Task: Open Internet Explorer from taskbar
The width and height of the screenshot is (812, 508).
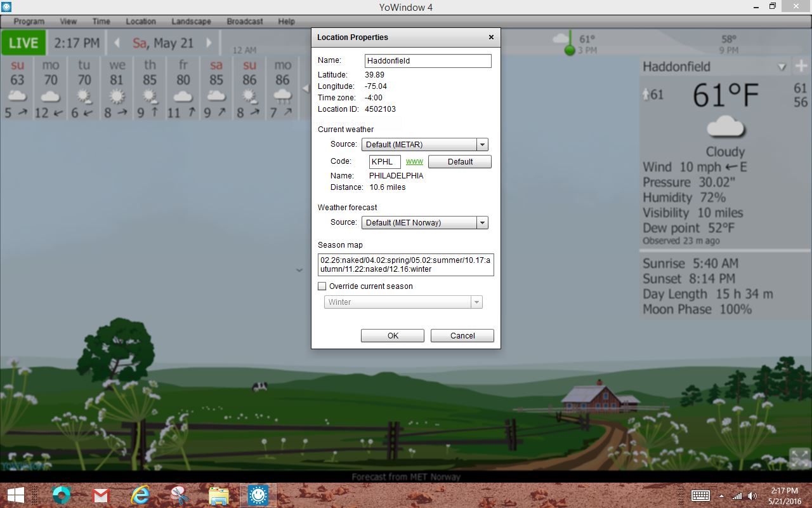Action: pos(140,495)
